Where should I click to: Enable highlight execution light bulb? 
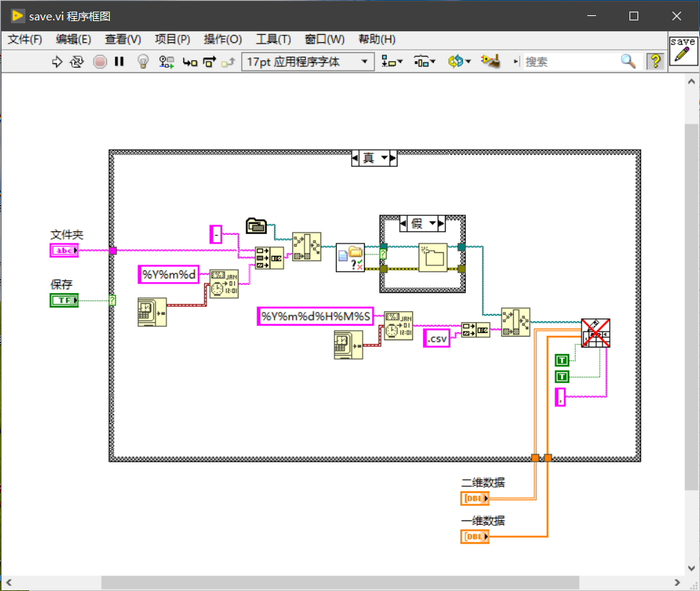click(x=142, y=61)
